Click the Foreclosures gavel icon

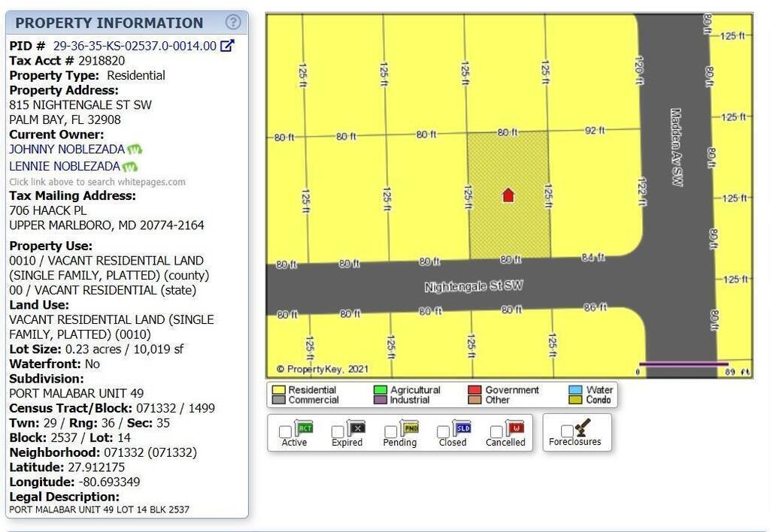tap(583, 428)
